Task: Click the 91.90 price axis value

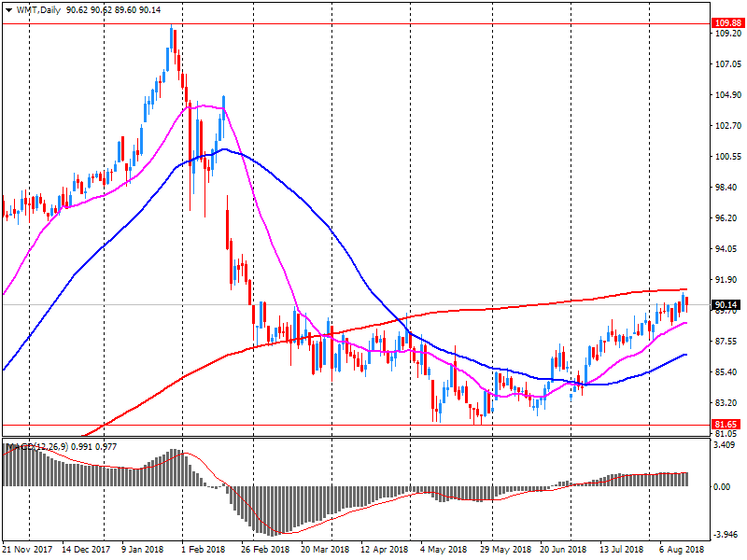Action: (x=726, y=279)
